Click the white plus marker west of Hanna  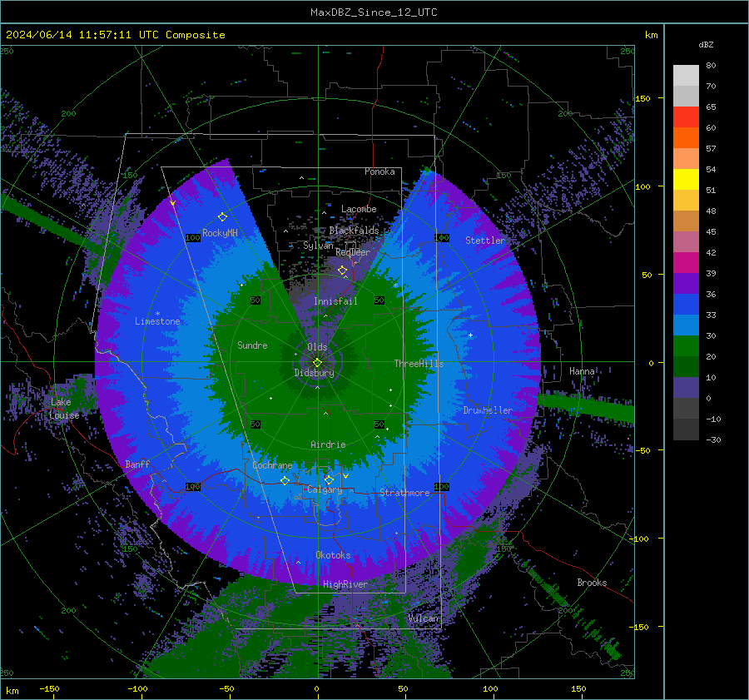pyautogui.click(x=470, y=335)
